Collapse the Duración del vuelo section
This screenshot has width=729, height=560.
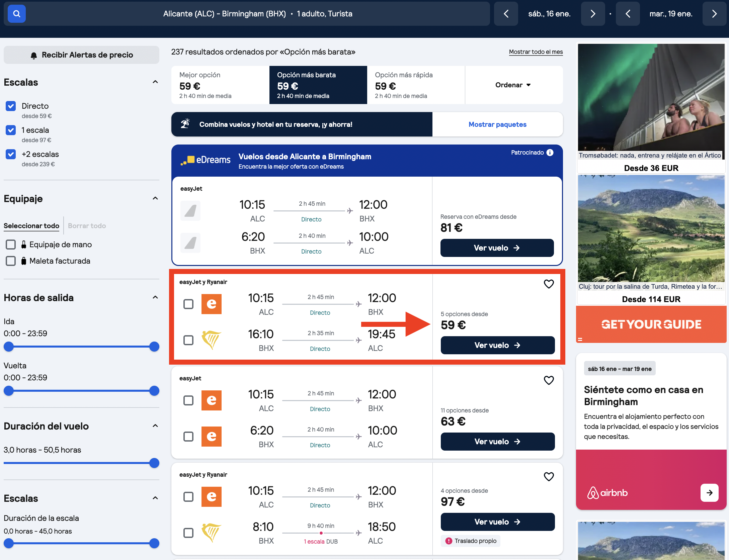[155, 426]
